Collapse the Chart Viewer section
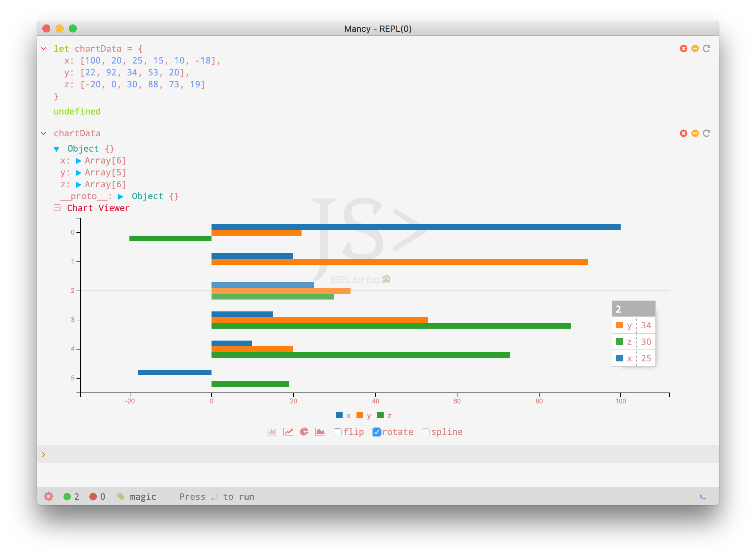 57,208
